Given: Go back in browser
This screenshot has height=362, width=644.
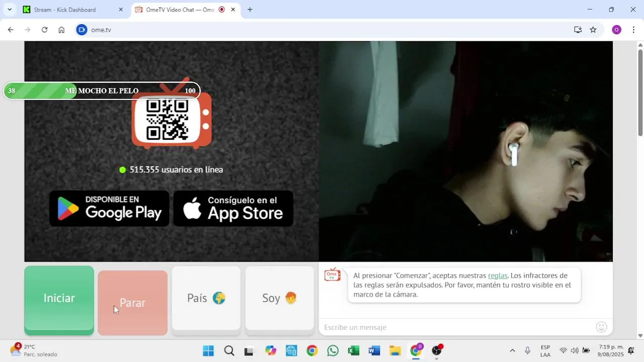Looking at the screenshot, I should (11, 30).
